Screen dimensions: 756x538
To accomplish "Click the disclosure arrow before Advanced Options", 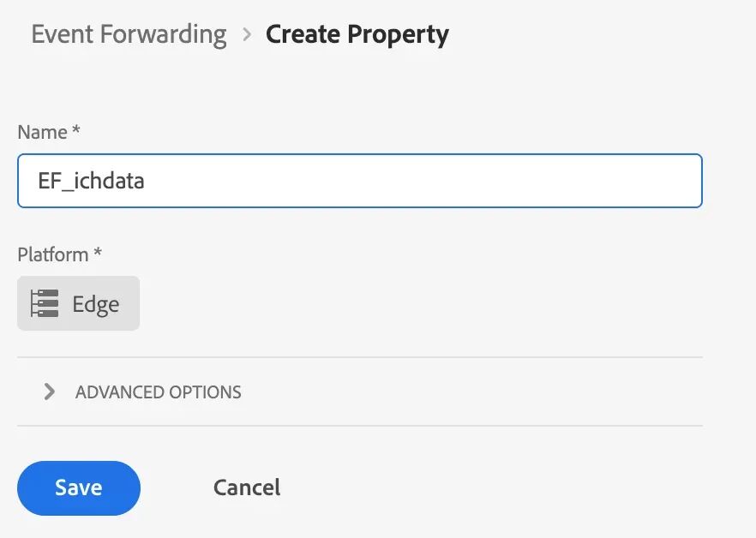I will [50, 392].
